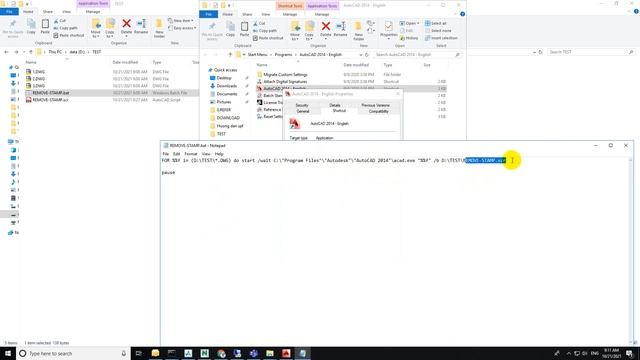Open DOWNLOAD folder in navigation pane
Screen dimensions: 640x360
pos(228,118)
